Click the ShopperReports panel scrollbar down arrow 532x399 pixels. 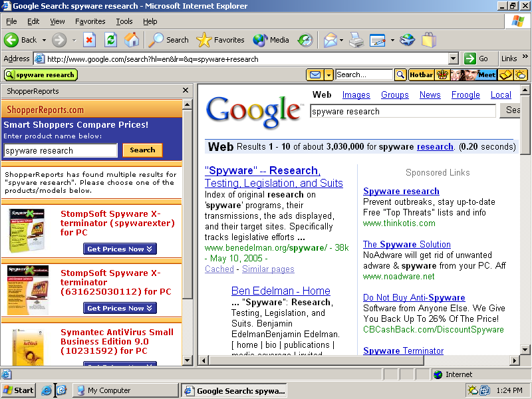(x=188, y=360)
